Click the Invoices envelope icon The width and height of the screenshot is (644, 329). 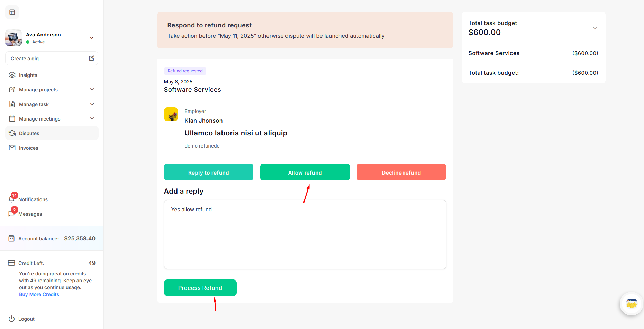point(12,148)
